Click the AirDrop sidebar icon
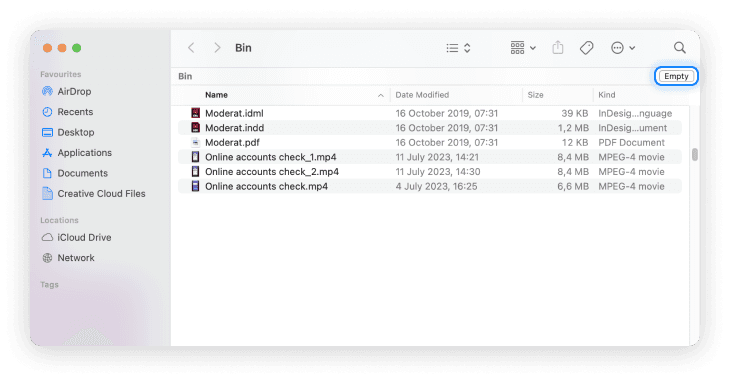The width and height of the screenshot is (730, 380). (47, 91)
